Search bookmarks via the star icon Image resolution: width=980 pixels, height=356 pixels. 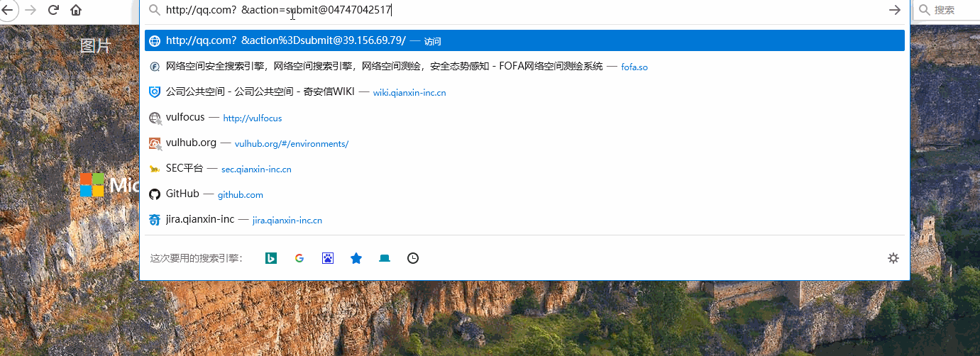(356, 258)
